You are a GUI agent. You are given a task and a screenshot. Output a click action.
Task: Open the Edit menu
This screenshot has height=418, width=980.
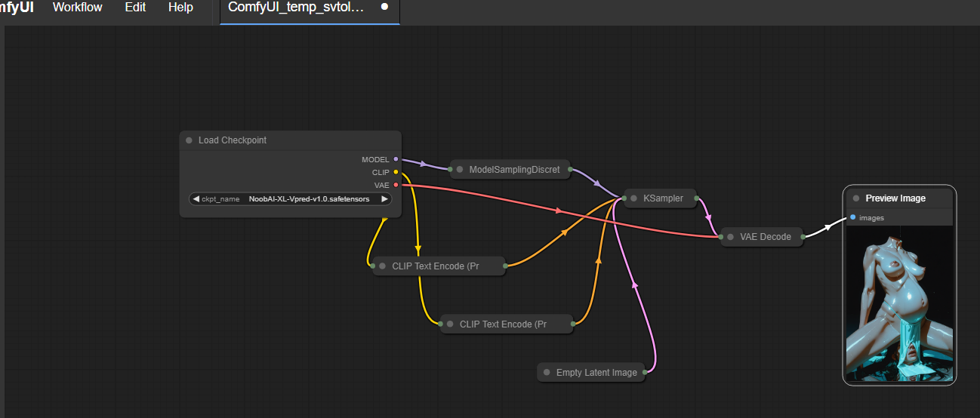pos(135,8)
